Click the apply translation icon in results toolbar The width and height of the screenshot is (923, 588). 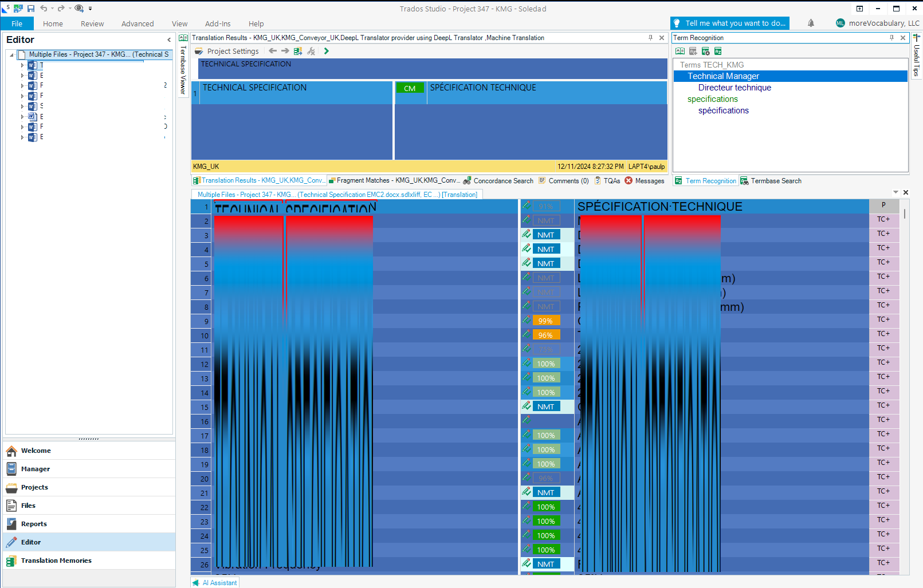(298, 51)
